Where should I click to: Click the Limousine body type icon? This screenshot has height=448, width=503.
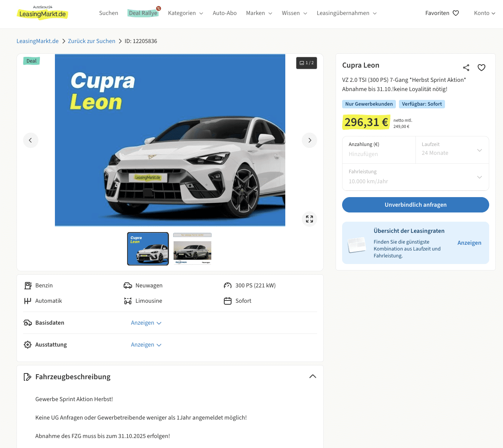(x=128, y=301)
